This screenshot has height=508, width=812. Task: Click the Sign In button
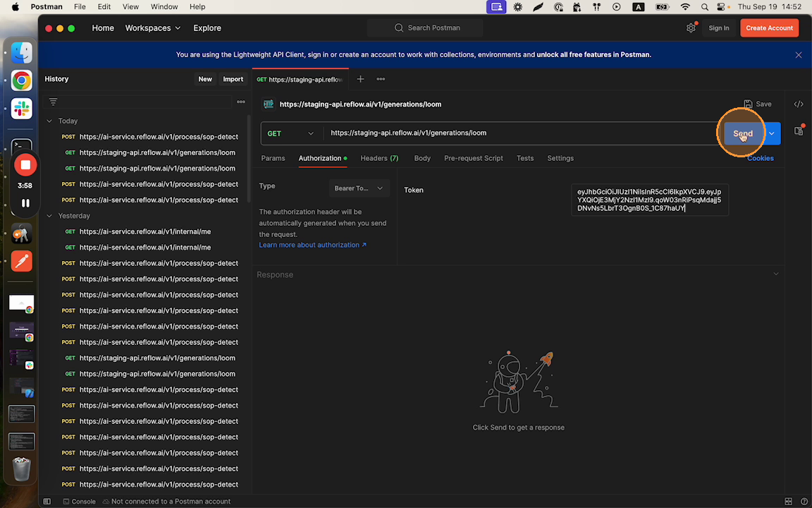[719, 28]
